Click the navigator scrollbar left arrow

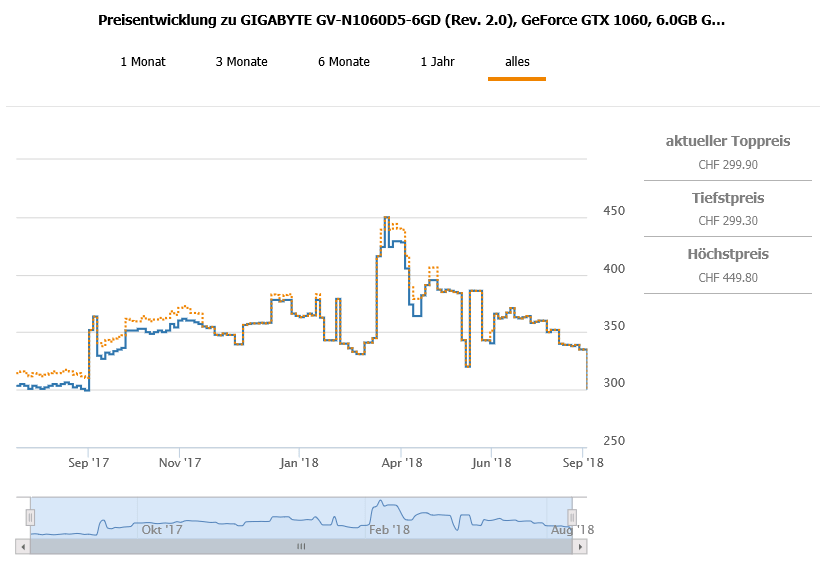point(21,547)
